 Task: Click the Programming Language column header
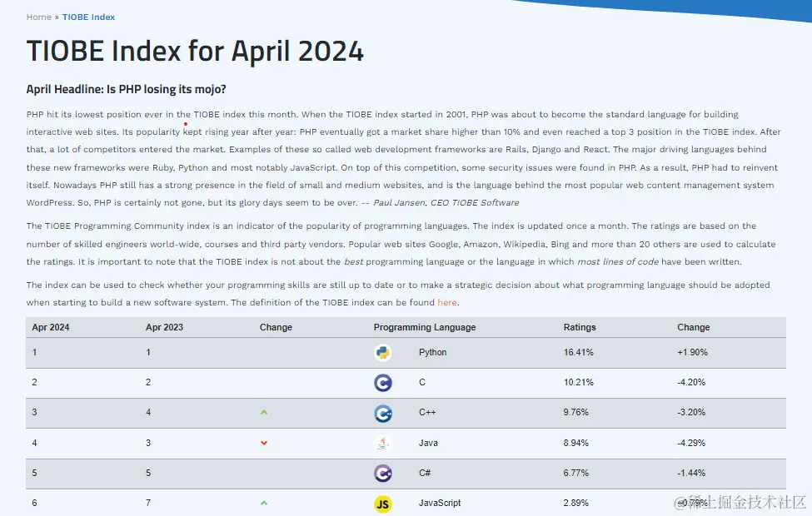tap(425, 328)
